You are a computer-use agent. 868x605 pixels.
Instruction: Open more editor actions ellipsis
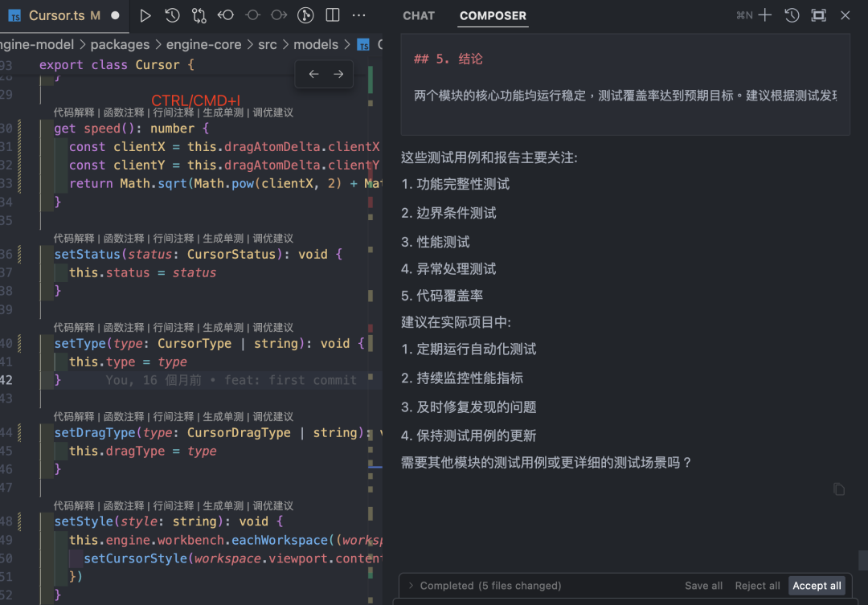pyautogui.click(x=358, y=15)
